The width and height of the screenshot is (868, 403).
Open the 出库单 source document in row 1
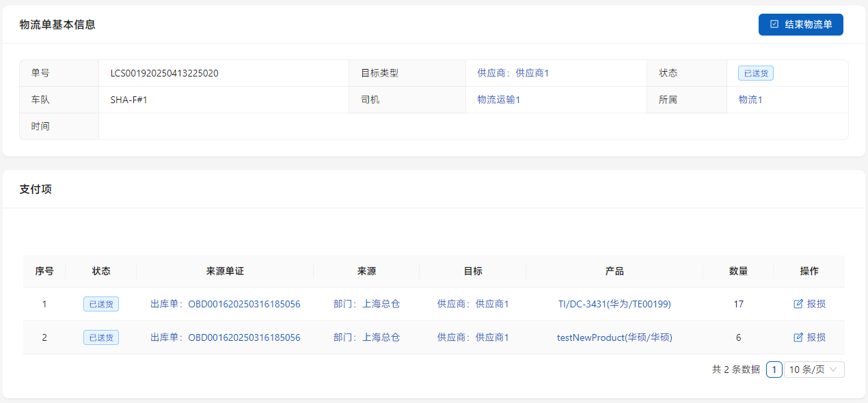[225, 304]
